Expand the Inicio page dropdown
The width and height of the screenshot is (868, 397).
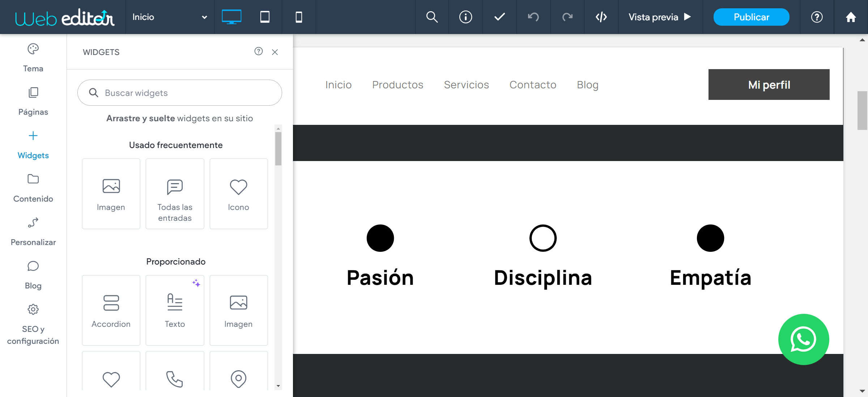(170, 17)
